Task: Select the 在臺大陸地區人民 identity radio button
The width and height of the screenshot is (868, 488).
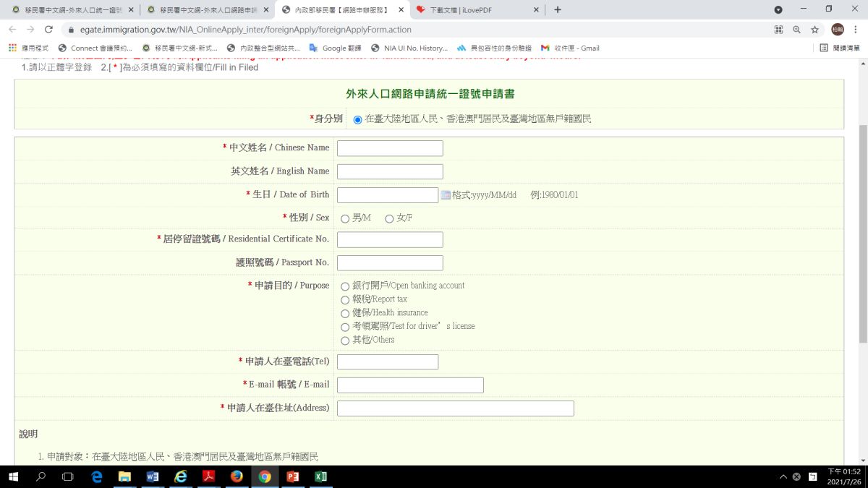Action: (358, 119)
